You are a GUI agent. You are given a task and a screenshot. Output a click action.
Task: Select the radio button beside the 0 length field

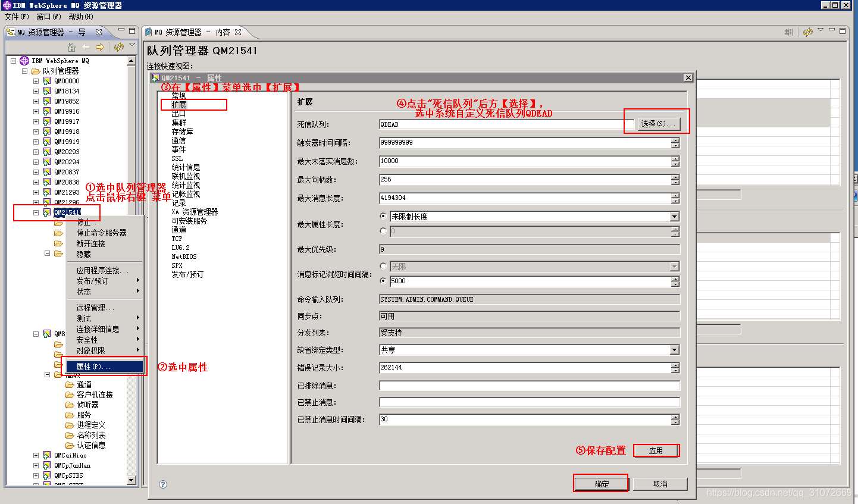(x=383, y=231)
